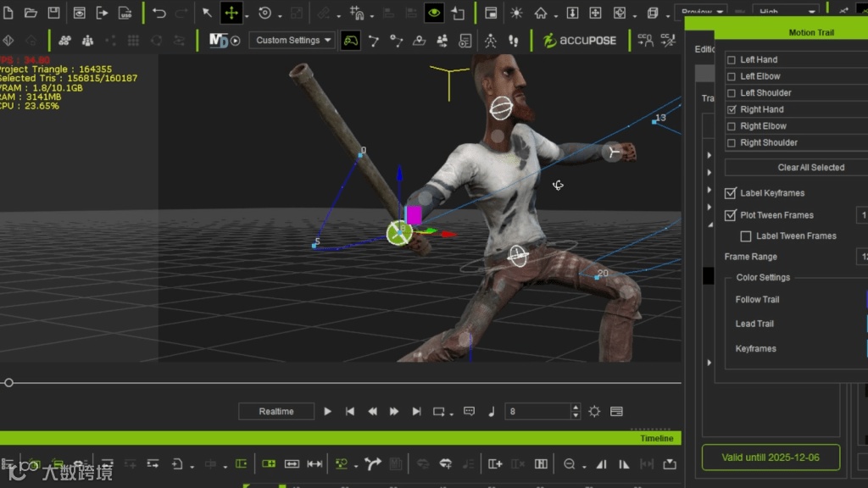Image resolution: width=868 pixels, height=488 pixels.
Task: Open the Realtime playback mode dropdown
Action: click(x=275, y=412)
